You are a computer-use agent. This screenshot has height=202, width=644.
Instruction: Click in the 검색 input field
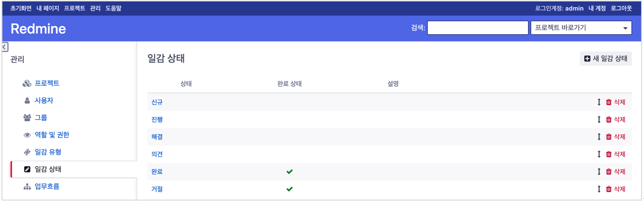point(477,28)
